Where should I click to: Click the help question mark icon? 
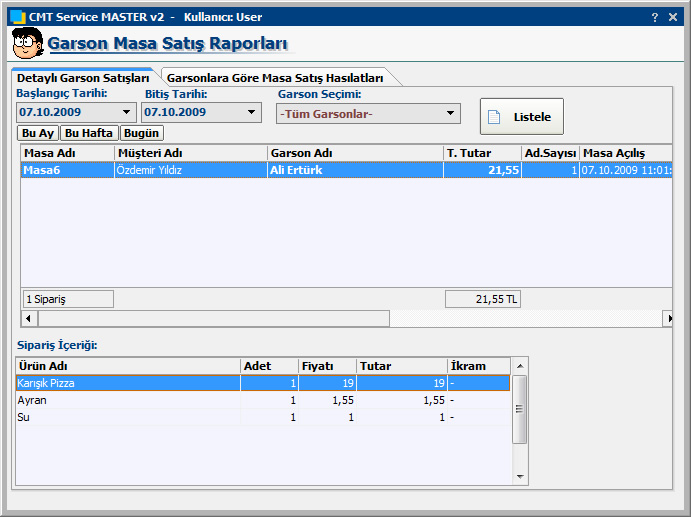coord(654,17)
